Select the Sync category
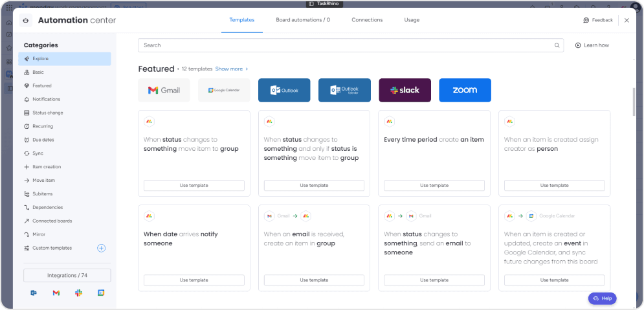 (x=65, y=153)
